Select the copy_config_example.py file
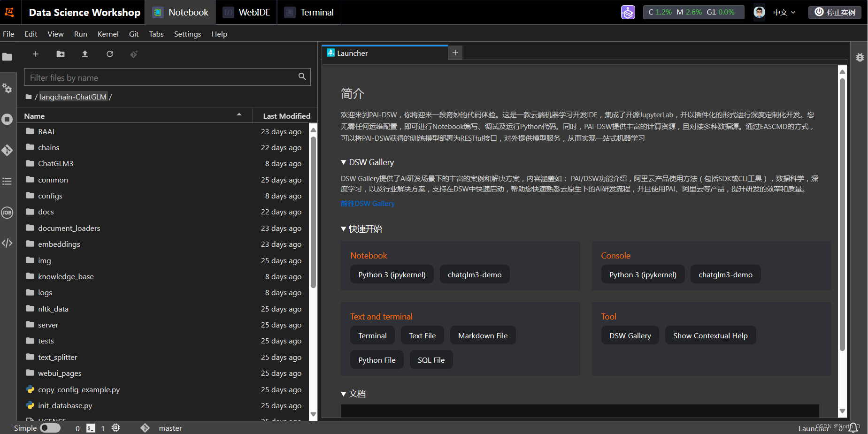Screen dimensions: 868x434 (163, 389)
